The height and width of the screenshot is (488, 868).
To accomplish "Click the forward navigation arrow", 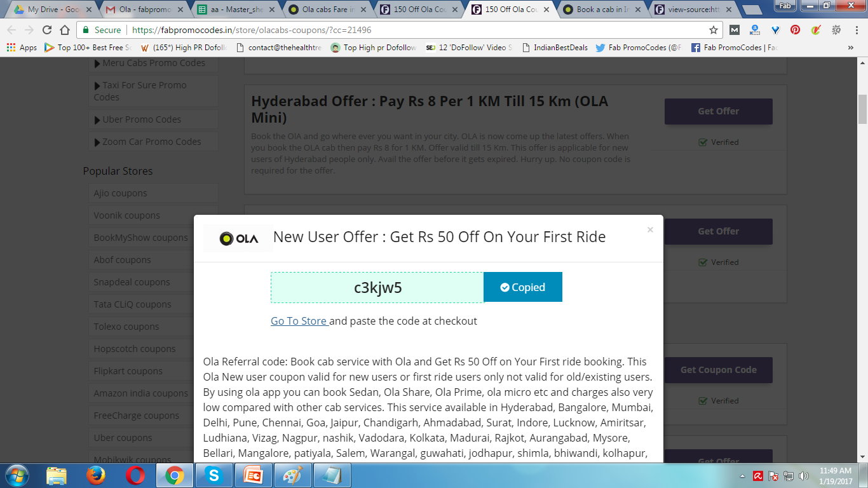I will coord(29,30).
